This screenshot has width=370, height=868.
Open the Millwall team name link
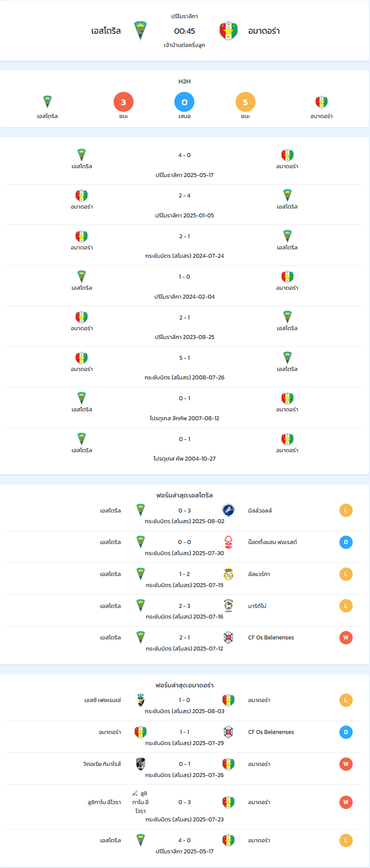[260, 511]
